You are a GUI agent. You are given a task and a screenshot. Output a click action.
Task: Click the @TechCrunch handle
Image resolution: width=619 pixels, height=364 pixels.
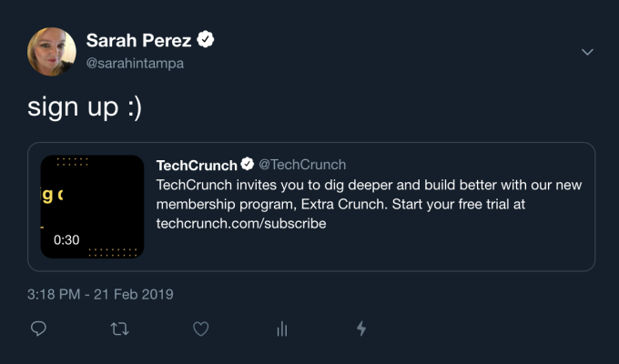[x=302, y=165]
